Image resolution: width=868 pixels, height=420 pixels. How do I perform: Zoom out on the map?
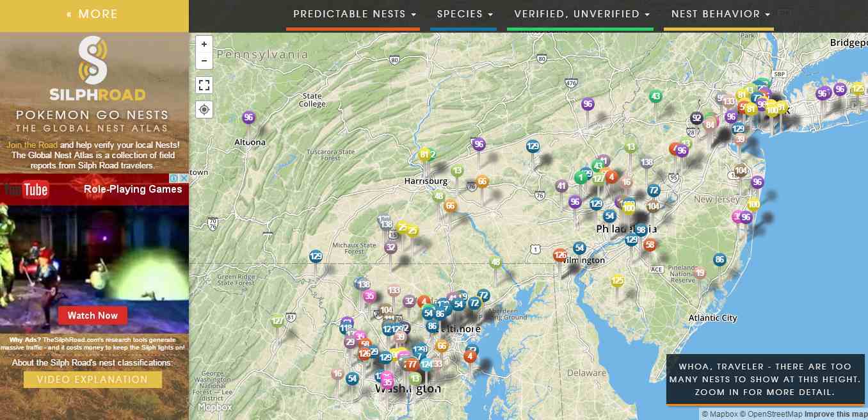click(204, 61)
